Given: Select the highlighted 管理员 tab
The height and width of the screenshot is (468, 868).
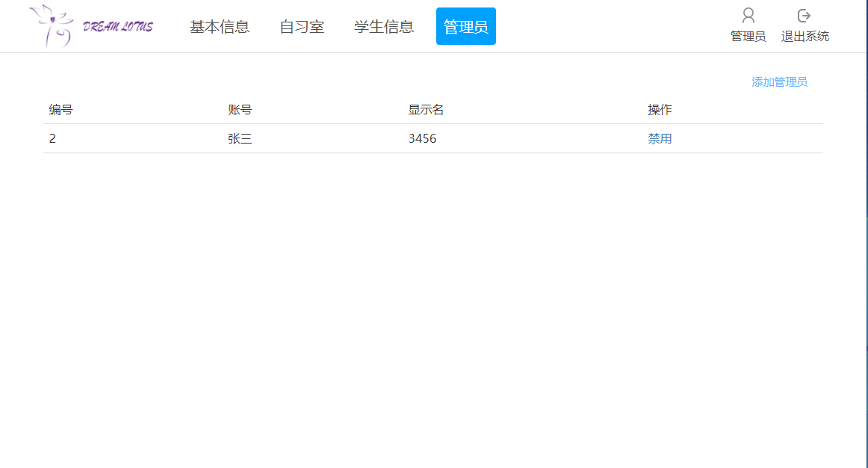Looking at the screenshot, I should click(x=465, y=25).
